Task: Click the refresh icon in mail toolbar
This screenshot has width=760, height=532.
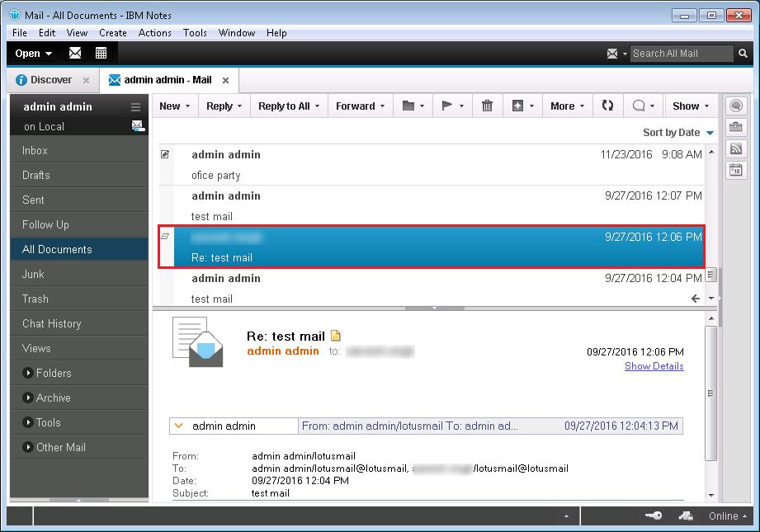Action: tap(607, 105)
